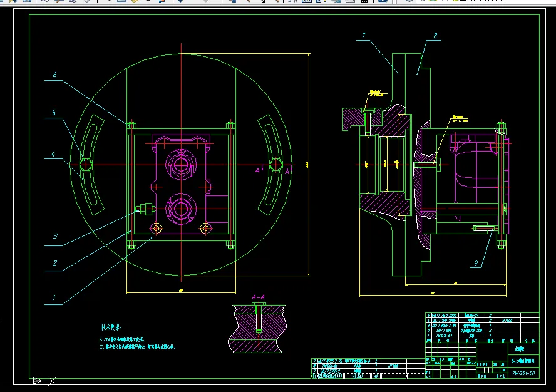
Task: Click the A-A section view title
Action: tap(258, 297)
